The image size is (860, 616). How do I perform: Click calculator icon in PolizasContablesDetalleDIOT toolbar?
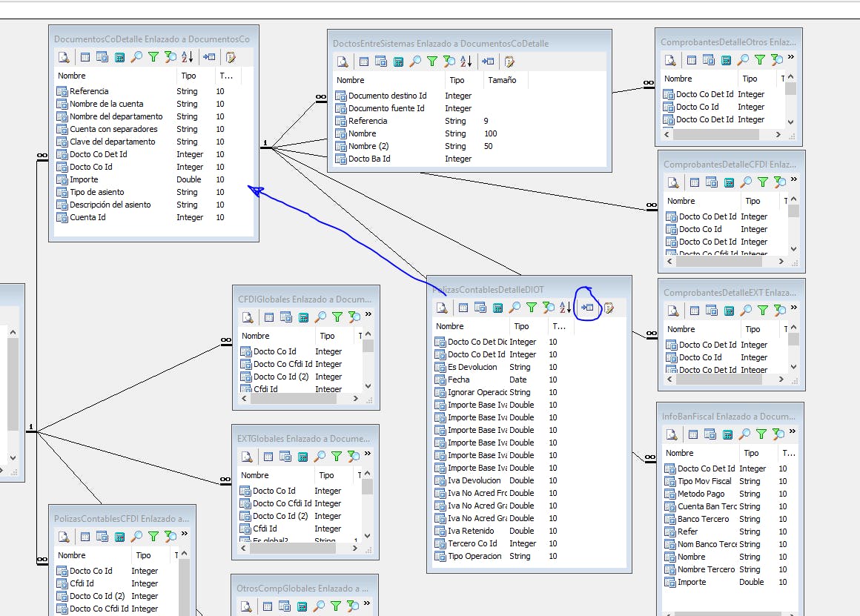[497, 308]
